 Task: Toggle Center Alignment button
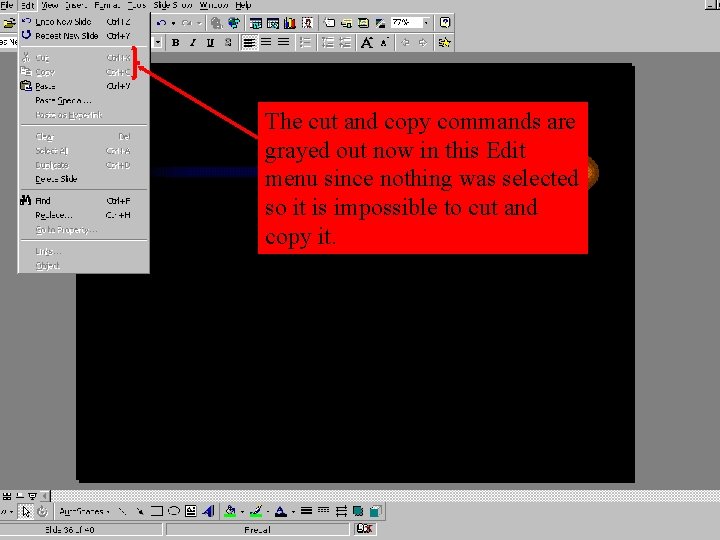point(266,43)
